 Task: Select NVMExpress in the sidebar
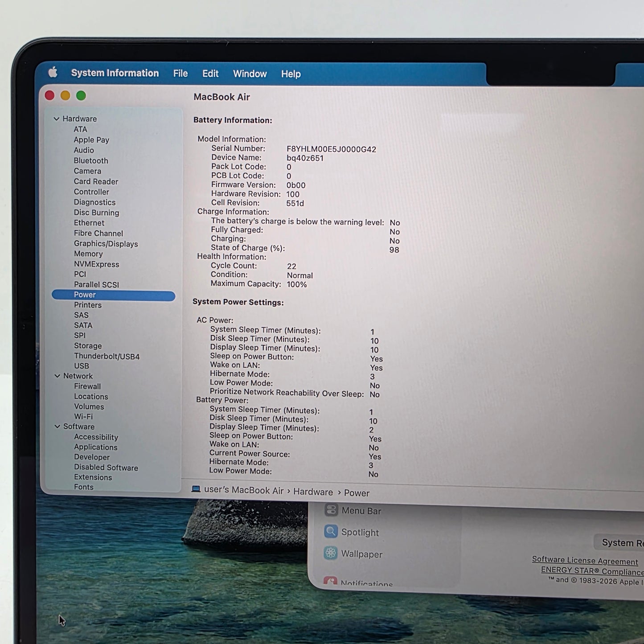pyautogui.click(x=97, y=264)
